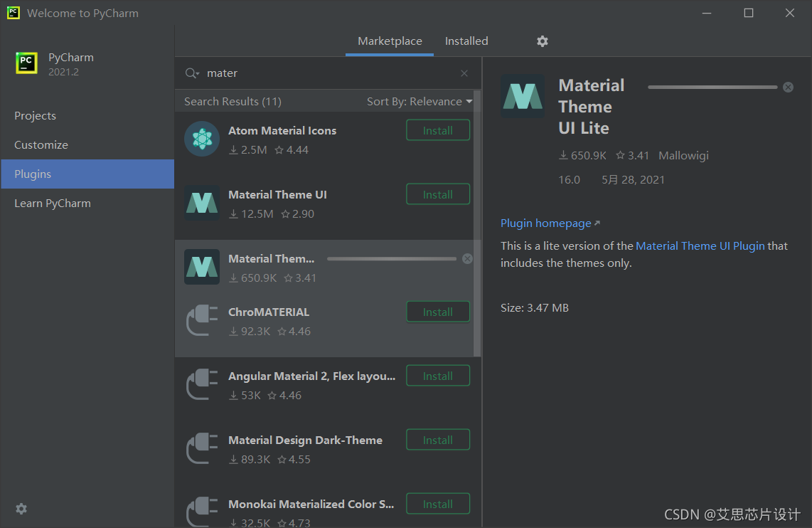Click the version number 16.0

[569, 180]
